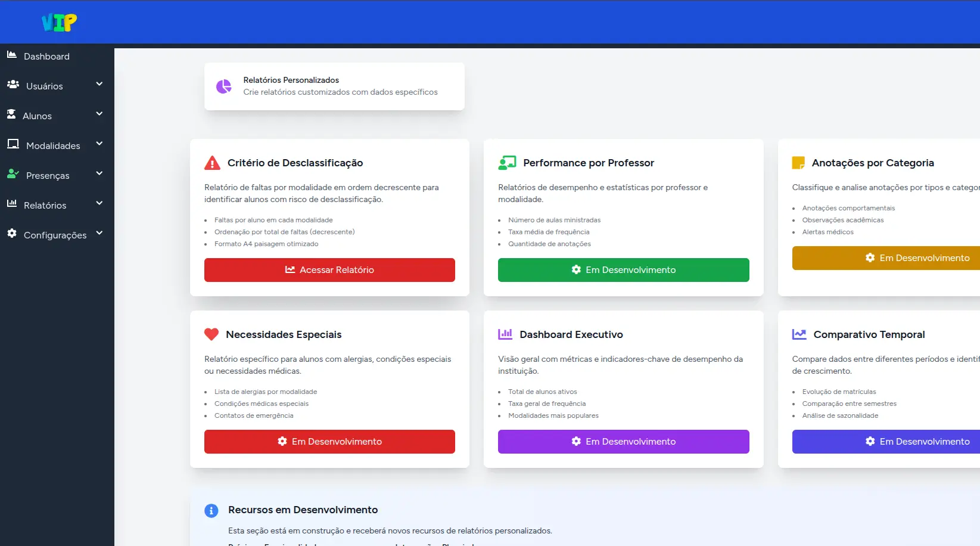Viewport: 980px width, 546px height.
Task: Click the red warning triangle icon
Action: pos(212,163)
